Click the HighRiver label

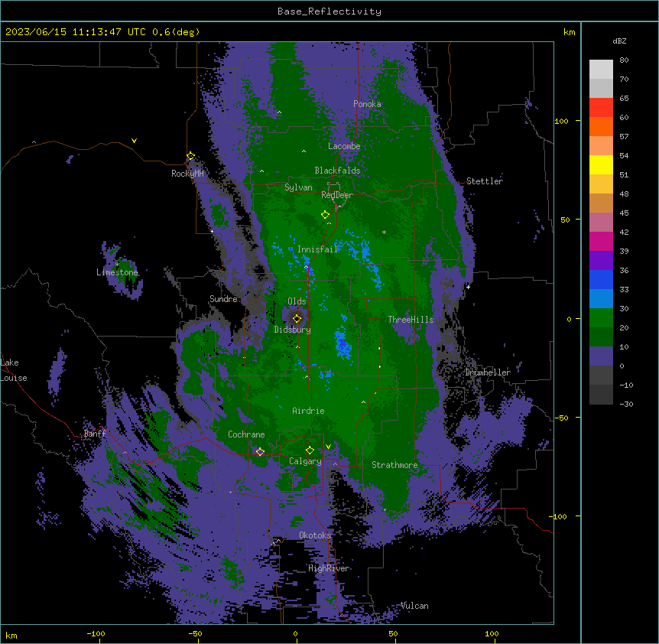tap(329, 568)
